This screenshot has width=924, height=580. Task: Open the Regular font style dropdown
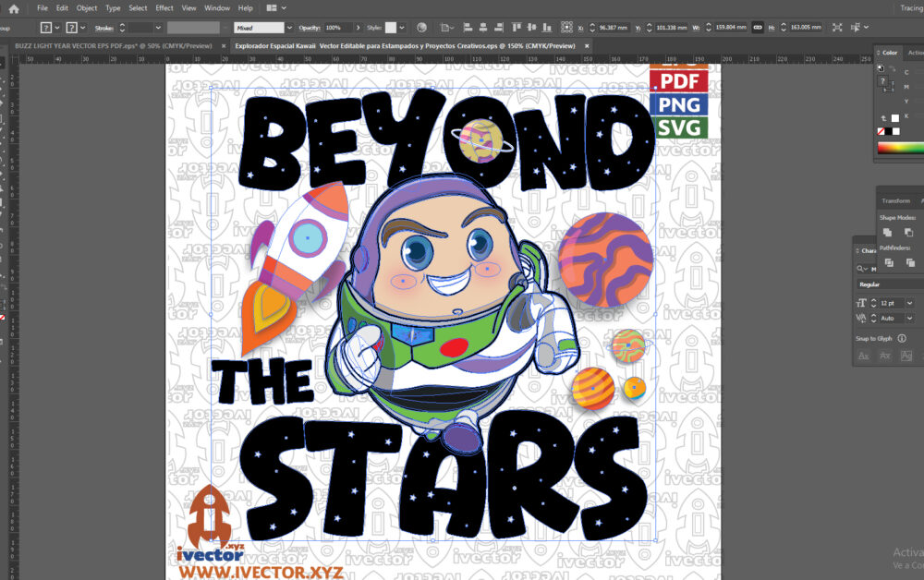891,284
